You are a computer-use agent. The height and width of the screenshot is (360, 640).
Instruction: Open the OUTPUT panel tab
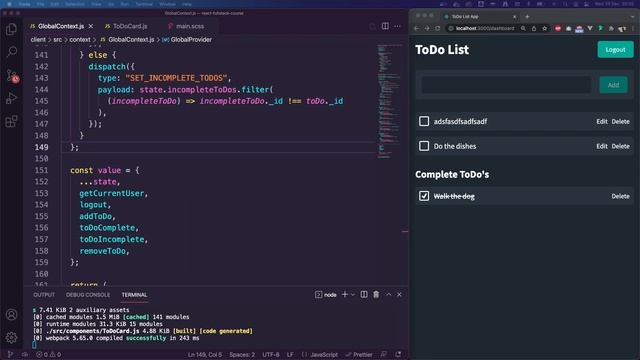click(x=44, y=295)
